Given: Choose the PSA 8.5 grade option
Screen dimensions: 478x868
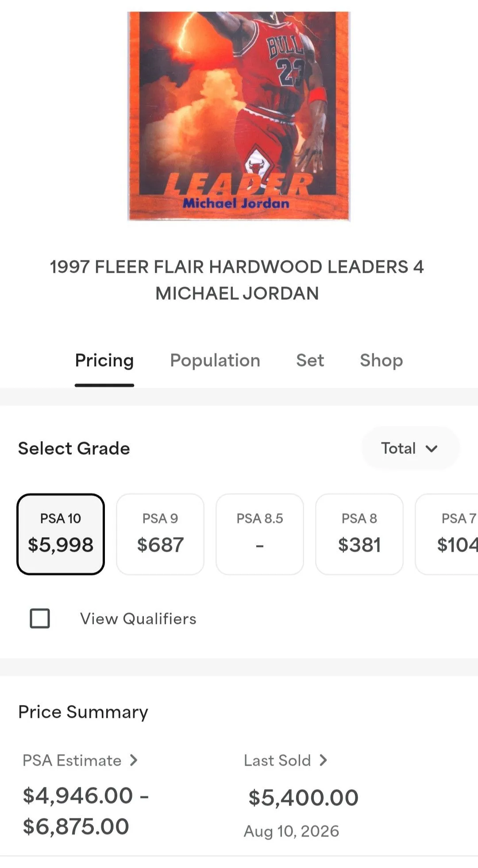Looking at the screenshot, I should tap(260, 534).
